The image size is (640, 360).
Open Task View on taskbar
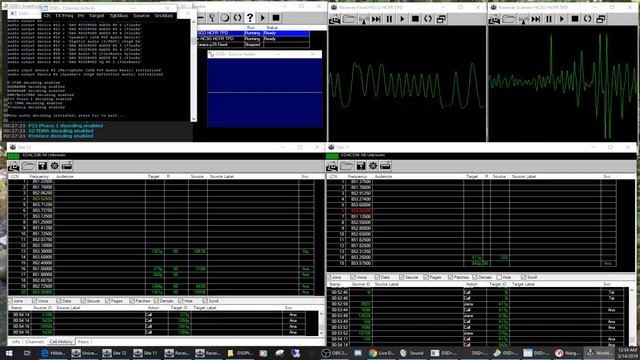point(27,353)
